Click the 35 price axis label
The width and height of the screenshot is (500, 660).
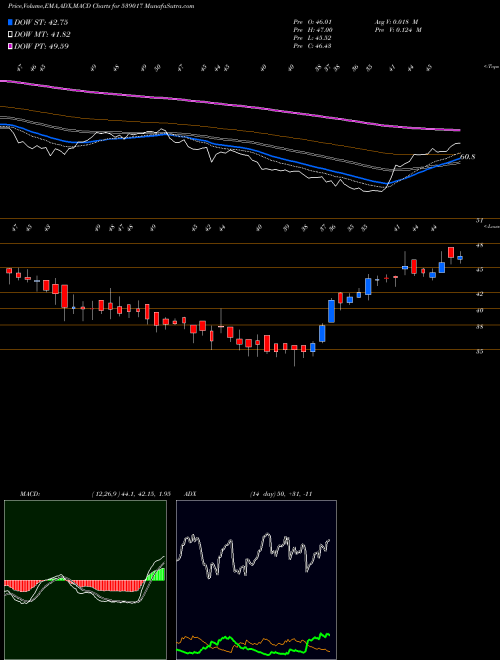coord(479,351)
